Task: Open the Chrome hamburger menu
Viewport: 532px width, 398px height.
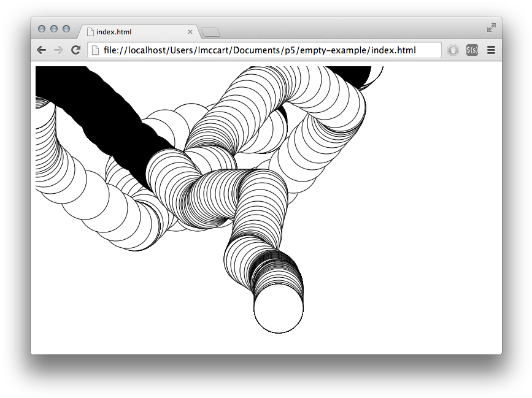Action: [x=491, y=50]
